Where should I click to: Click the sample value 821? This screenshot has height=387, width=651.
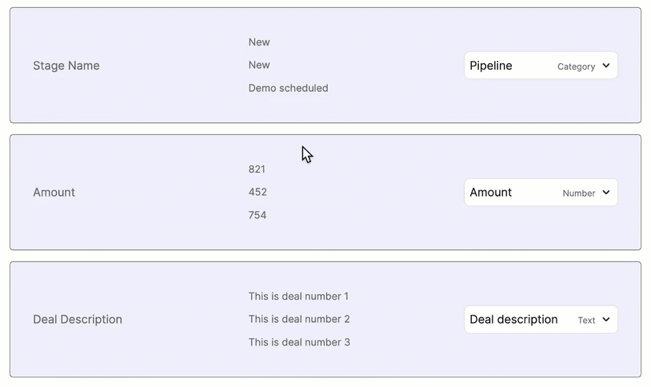point(257,169)
